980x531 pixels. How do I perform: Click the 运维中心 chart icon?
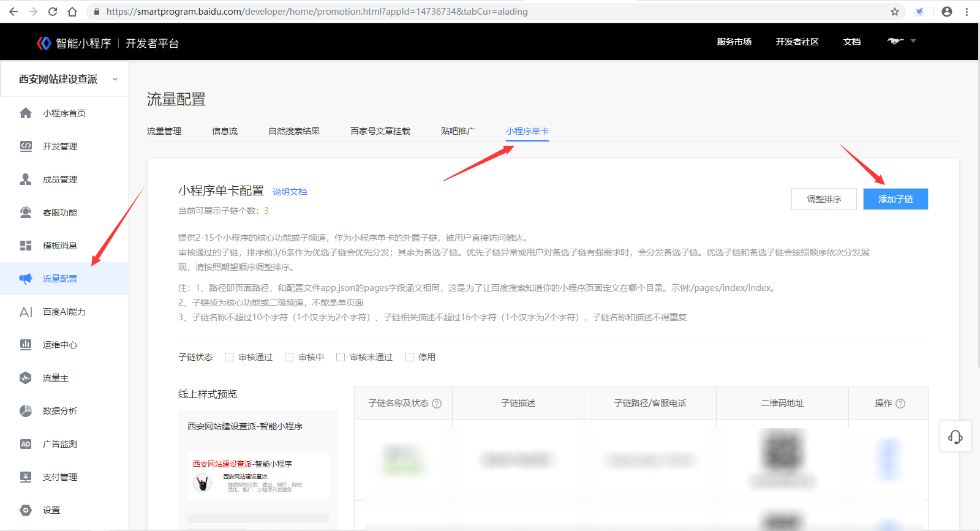(26, 345)
